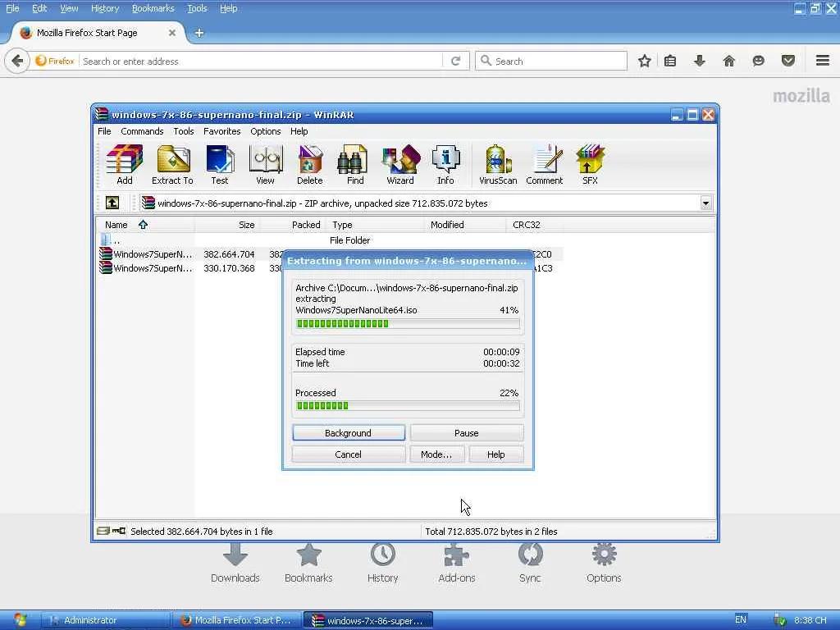Click Firefox back arrow button
This screenshot has height=630, width=840.
coord(17,61)
